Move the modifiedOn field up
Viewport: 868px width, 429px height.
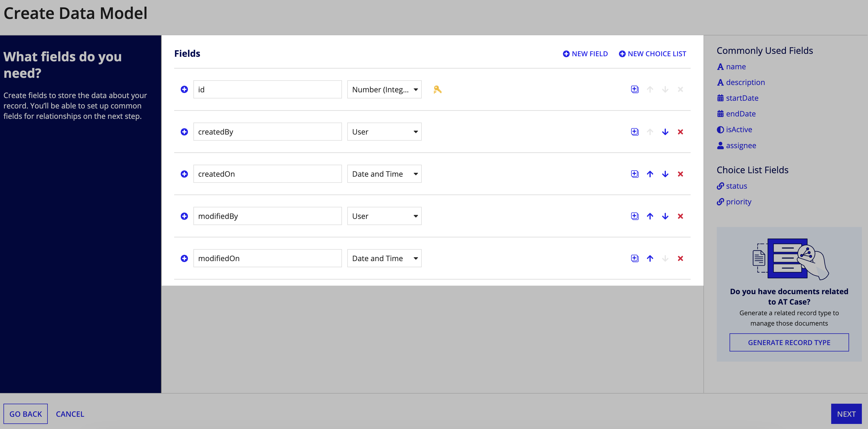click(x=650, y=258)
